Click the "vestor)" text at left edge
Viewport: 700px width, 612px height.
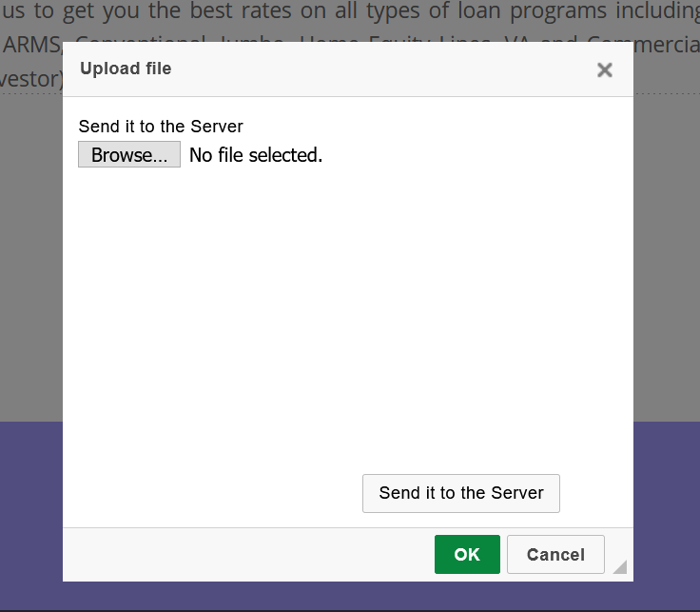[x=30, y=79]
